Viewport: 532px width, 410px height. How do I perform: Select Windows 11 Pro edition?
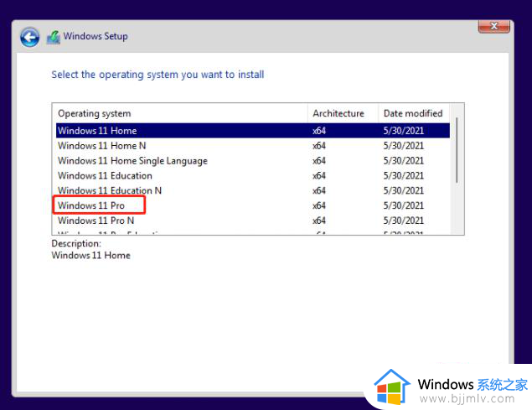point(253,205)
